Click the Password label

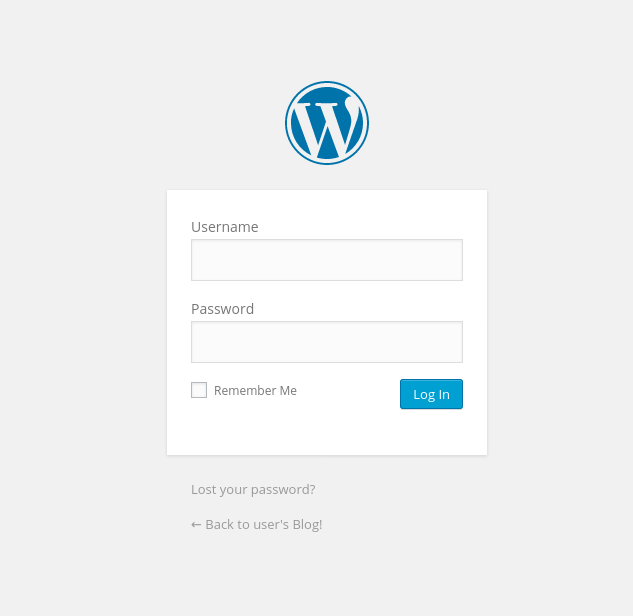pyautogui.click(x=222, y=309)
